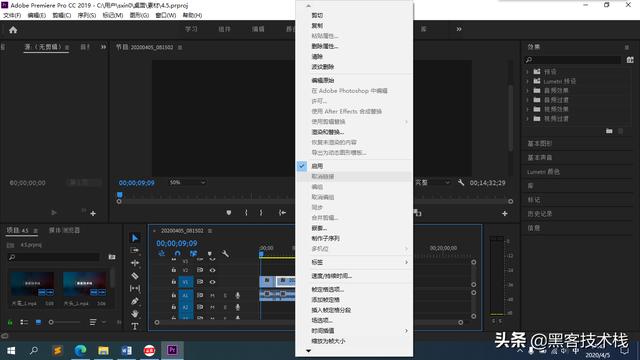Switch project panel to icon view
The height and width of the screenshot is (360, 640).
(x=38, y=322)
